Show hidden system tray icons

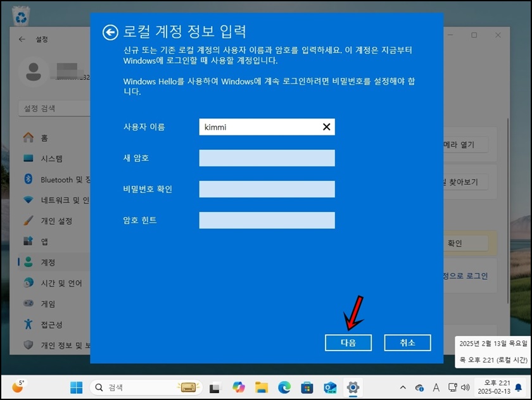(x=403, y=387)
